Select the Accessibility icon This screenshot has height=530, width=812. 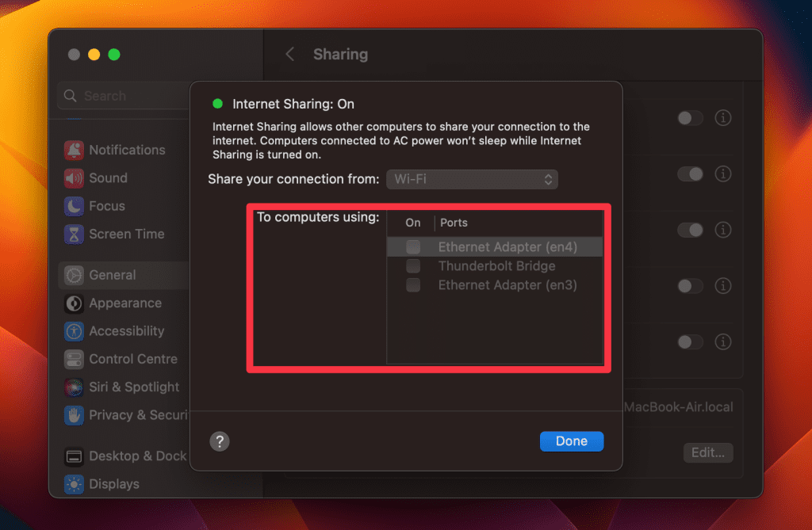point(74,331)
